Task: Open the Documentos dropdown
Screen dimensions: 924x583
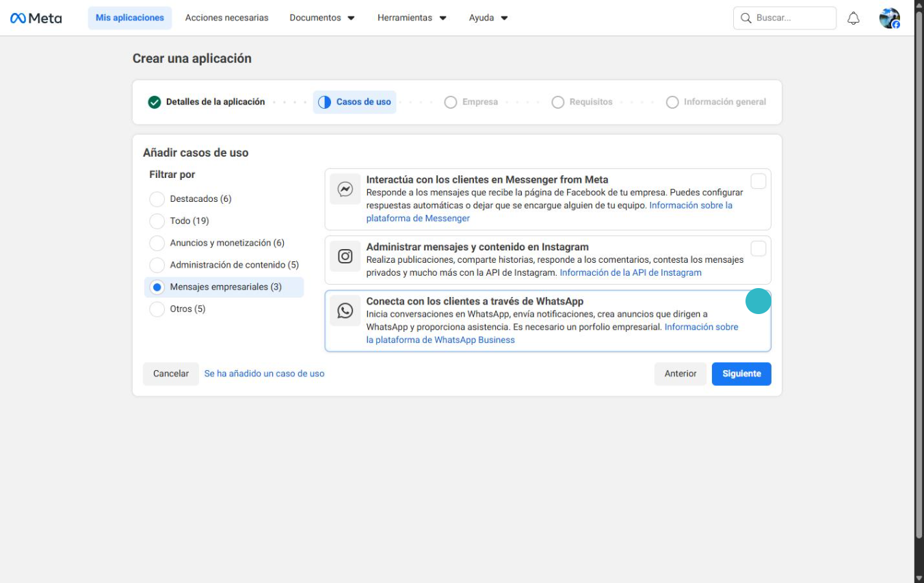Action: pos(321,17)
